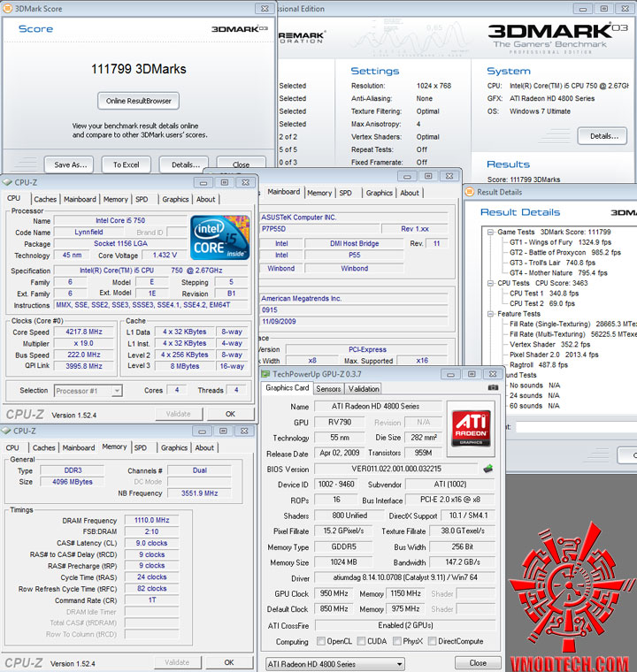
Task: Click OK in the lower CPU-Z window
Action: pyautogui.click(x=229, y=662)
